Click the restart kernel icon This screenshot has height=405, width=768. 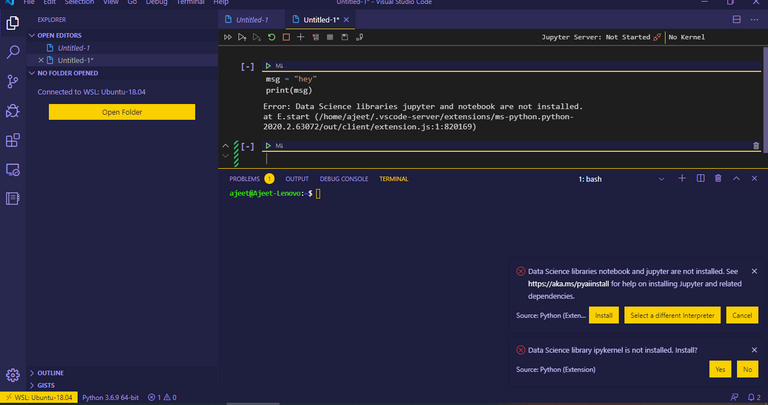point(272,37)
